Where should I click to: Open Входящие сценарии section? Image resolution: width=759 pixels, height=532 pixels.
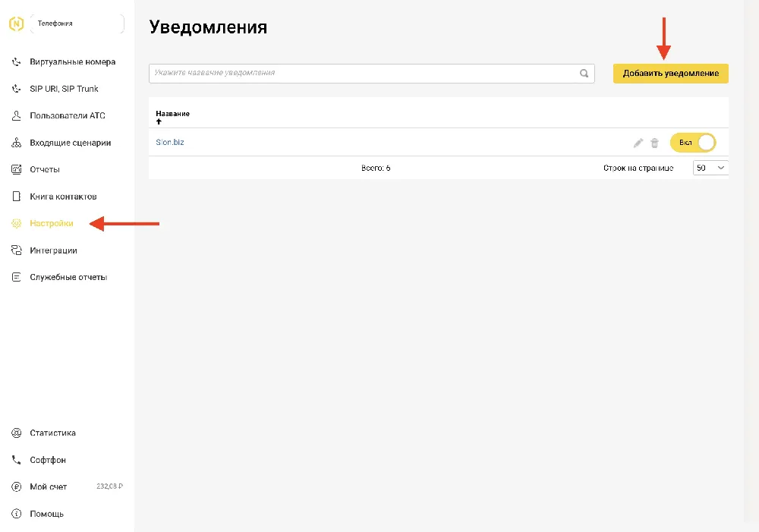click(x=70, y=143)
